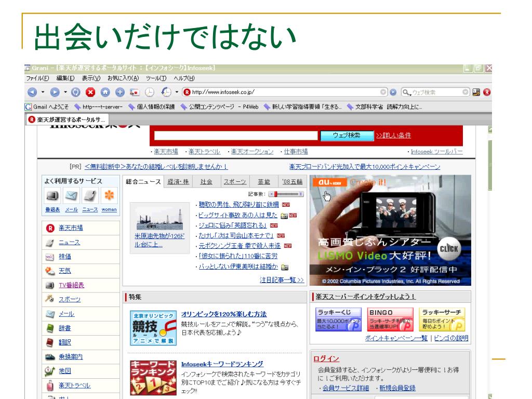Switch to the 芸能 news tab
The width and height of the screenshot is (532, 399).
tap(263, 182)
